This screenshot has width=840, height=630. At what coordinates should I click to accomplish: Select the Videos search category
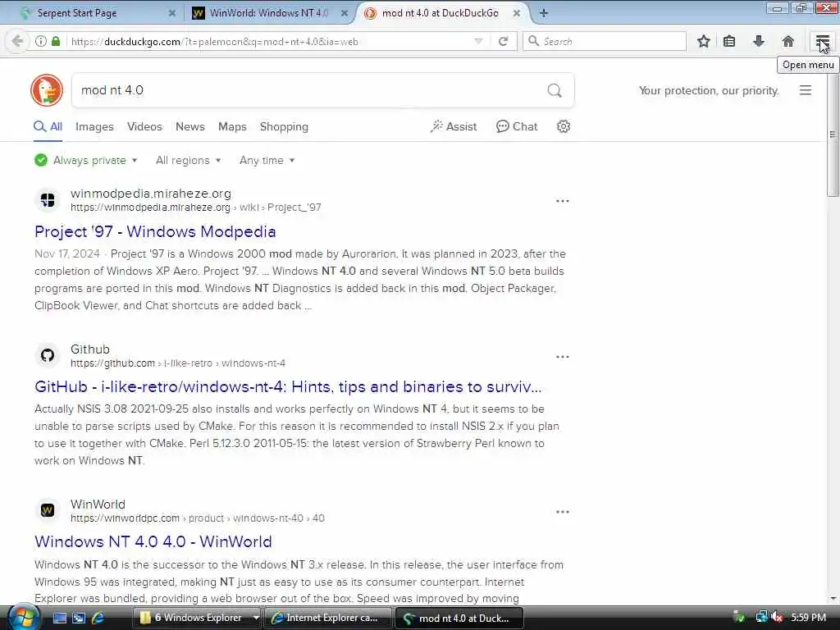pos(144,127)
